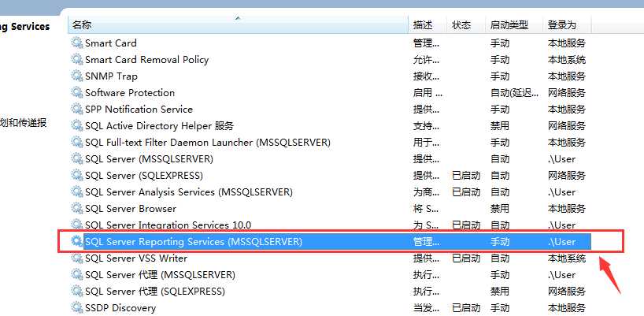Sort by the 状态 column header
The image size is (644, 316).
(x=466, y=24)
